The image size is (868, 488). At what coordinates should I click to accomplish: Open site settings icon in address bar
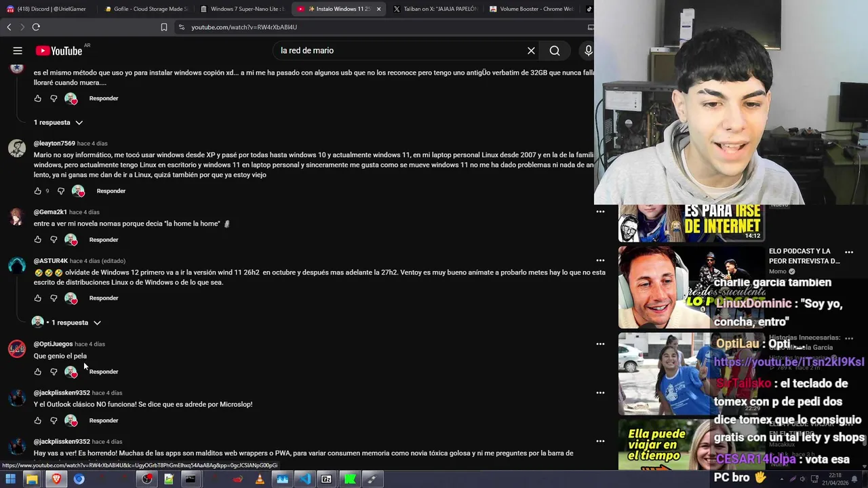(181, 27)
